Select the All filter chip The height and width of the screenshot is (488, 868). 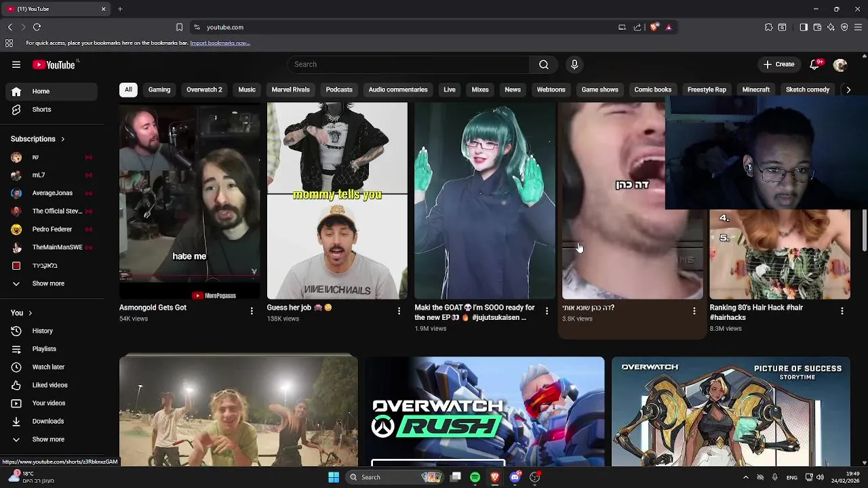pos(128,89)
